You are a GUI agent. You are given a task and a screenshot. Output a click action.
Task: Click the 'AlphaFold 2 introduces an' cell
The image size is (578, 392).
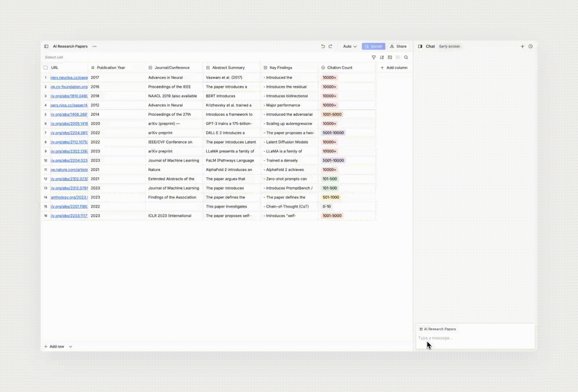tap(232, 170)
